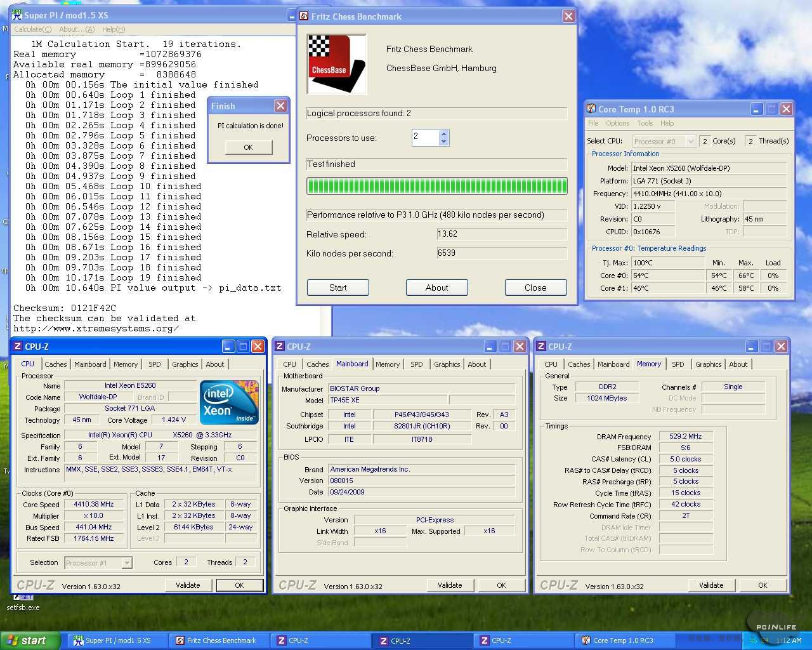Switch to Mainboard tab in right CPU-Z
812x650 pixels.
click(x=613, y=364)
